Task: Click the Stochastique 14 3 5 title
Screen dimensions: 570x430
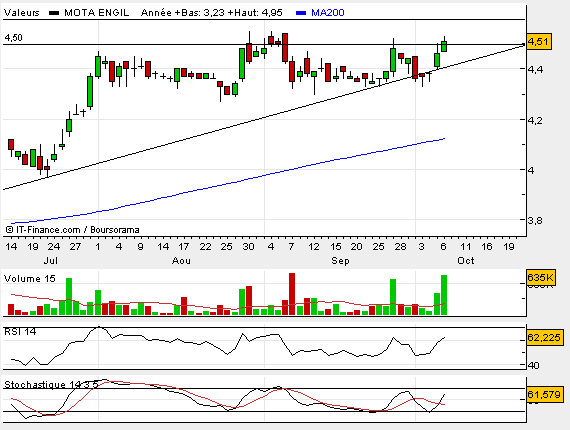Action: click(51, 385)
